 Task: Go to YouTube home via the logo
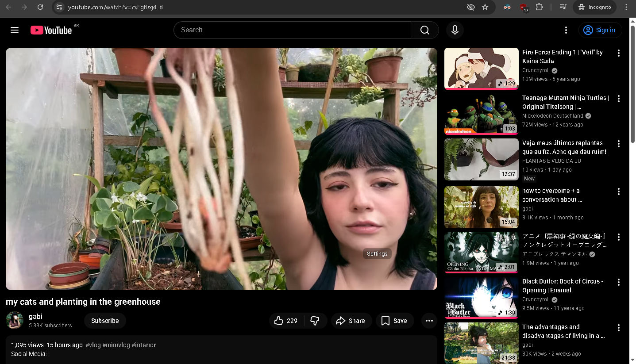(51, 30)
